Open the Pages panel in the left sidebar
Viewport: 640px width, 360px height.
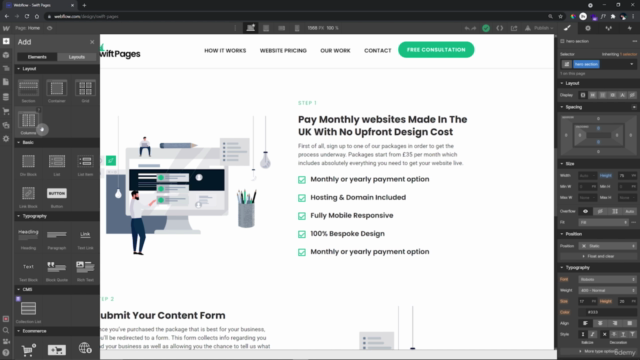(6, 82)
